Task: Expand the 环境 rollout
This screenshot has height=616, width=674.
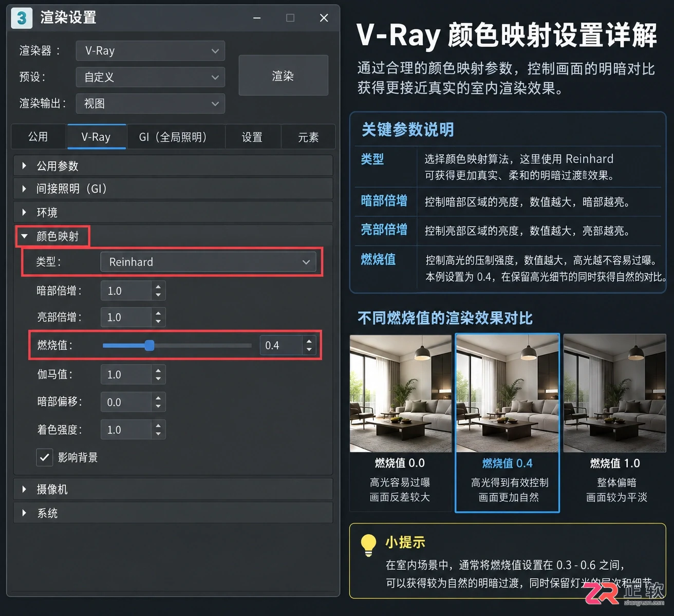Action: click(173, 212)
